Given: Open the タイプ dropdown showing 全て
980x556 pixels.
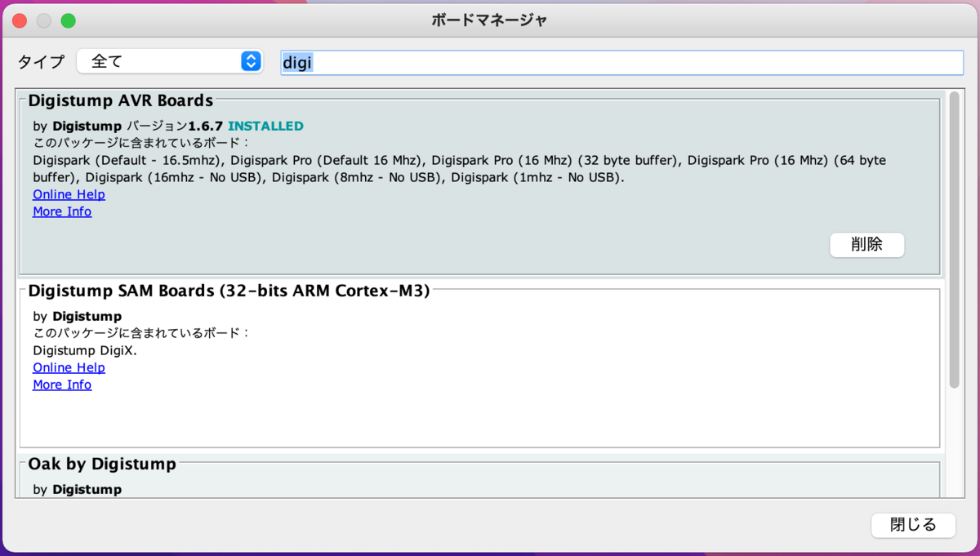Looking at the screenshot, I should (x=170, y=61).
